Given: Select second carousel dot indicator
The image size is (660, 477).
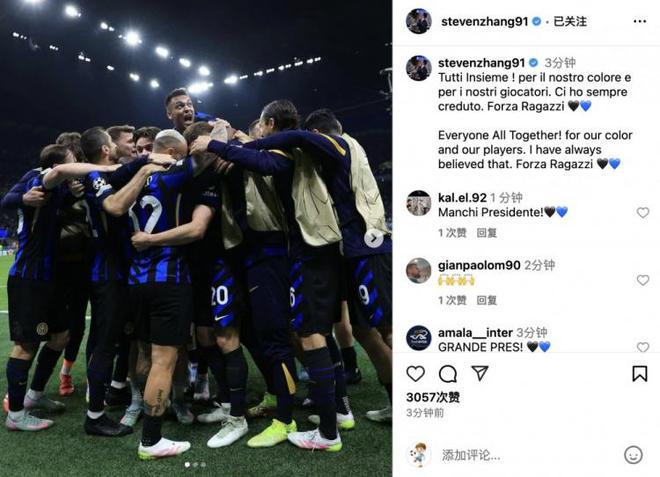Looking at the screenshot, I should (x=195, y=465).
